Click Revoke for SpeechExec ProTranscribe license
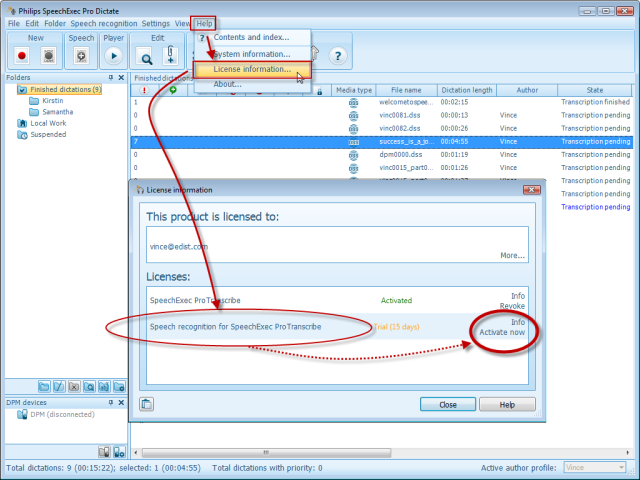This screenshot has height=480, width=640. click(512, 306)
